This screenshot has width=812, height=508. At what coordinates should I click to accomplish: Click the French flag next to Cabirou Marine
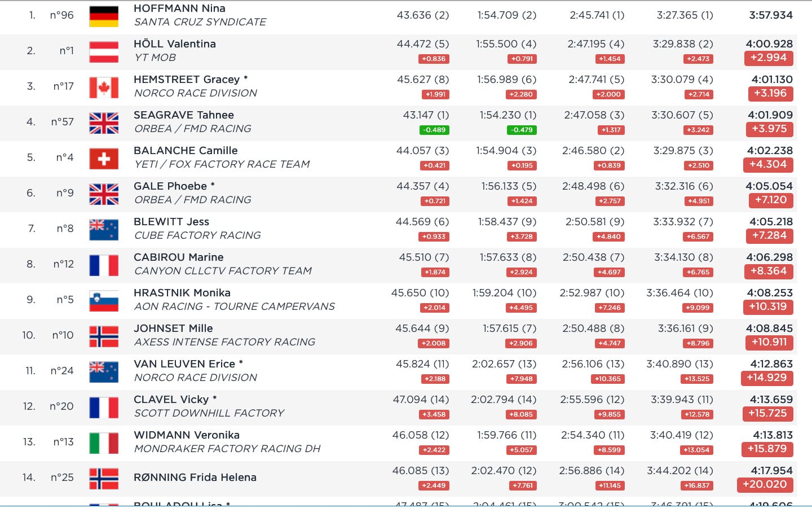104,265
